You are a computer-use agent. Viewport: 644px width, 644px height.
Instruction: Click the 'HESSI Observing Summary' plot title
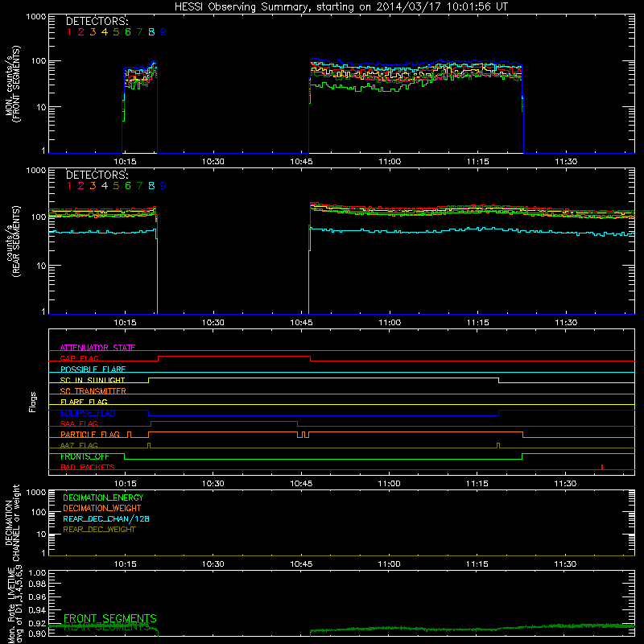[341, 7]
